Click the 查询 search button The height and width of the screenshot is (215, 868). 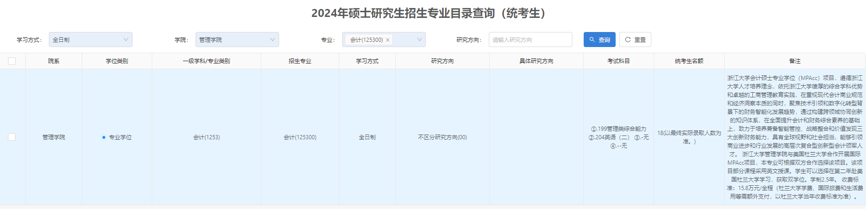(x=599, y=40)
